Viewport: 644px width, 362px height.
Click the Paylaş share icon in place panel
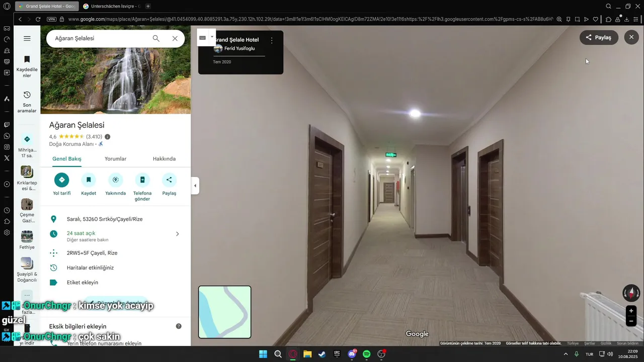[169, 180]
